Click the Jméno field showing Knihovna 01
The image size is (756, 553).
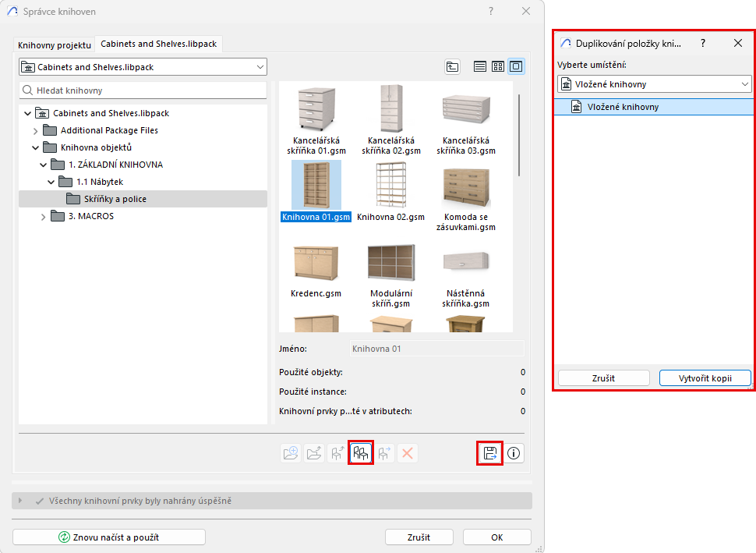pyautogui.click(x=436, y=349)
